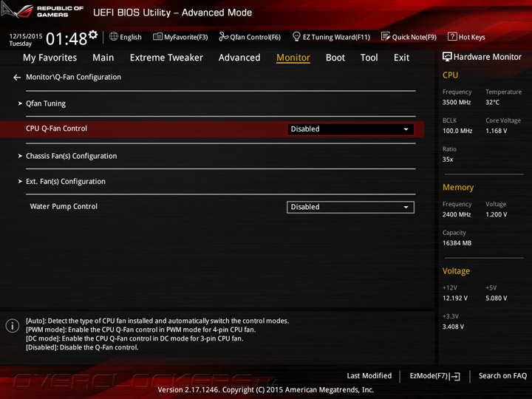Switch to EzMode(F7)

click(434, 376)
